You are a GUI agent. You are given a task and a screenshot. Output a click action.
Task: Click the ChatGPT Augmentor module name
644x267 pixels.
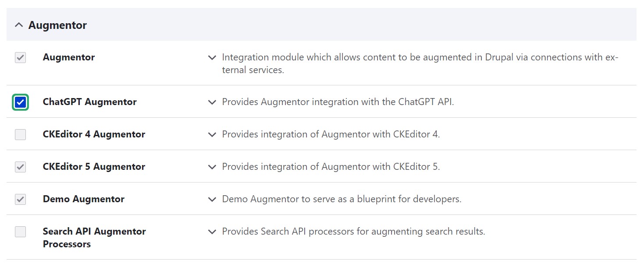pos(89,102)
